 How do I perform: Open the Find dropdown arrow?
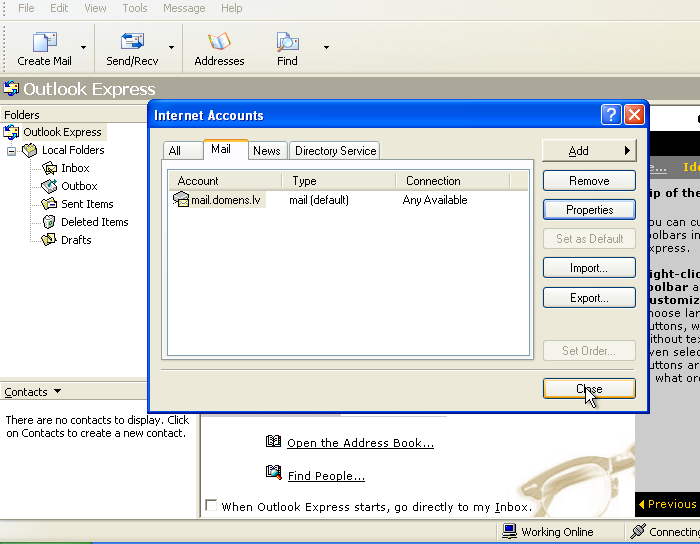pos(326,47)
